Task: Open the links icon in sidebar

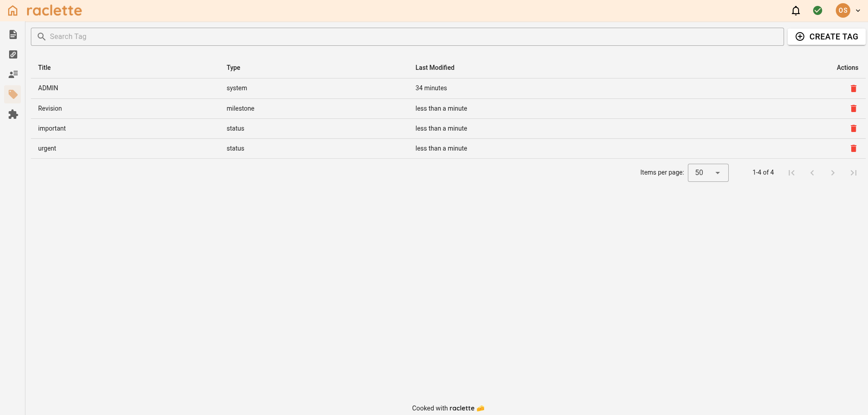Action: click(x=13, y=54)
